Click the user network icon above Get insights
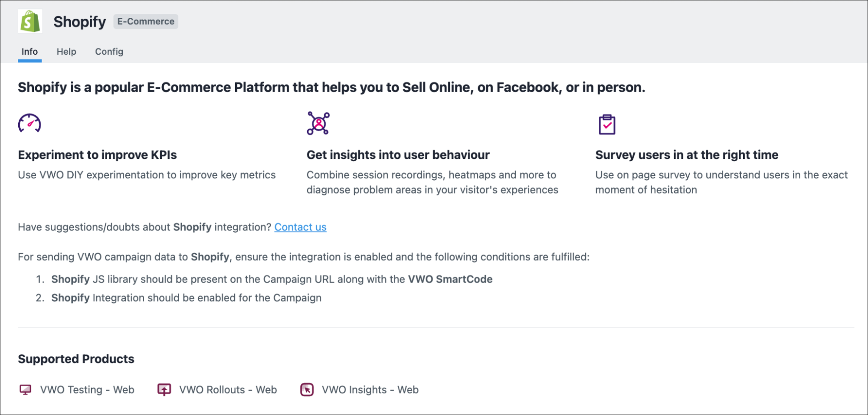 click(318, 123)
